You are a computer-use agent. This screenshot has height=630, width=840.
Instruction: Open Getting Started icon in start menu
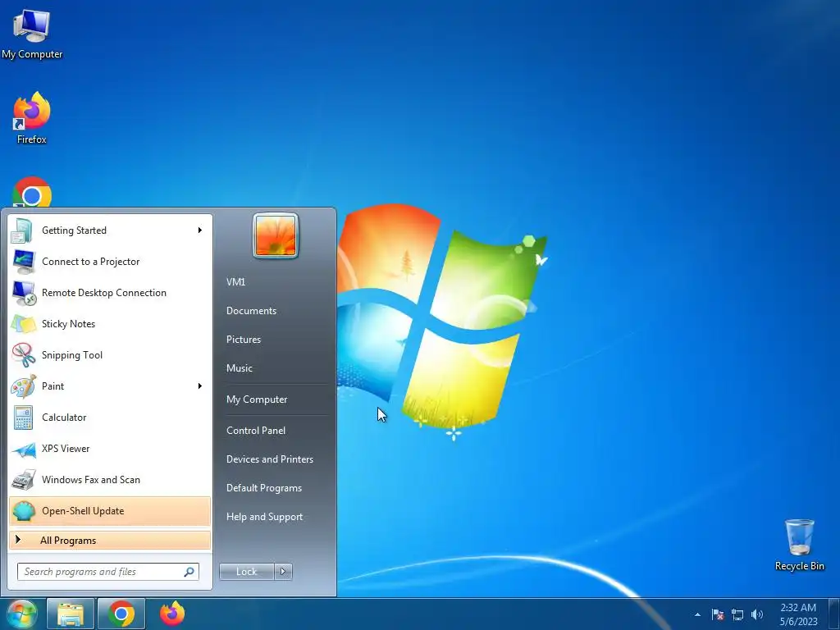pyautogui.click(x=23, y=231)
